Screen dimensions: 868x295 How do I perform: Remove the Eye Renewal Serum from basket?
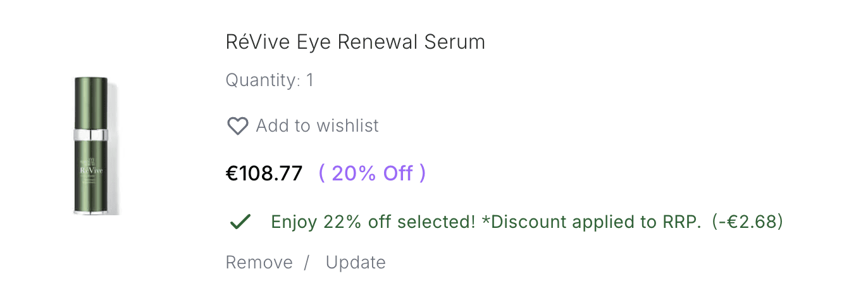tap(259, 263)
